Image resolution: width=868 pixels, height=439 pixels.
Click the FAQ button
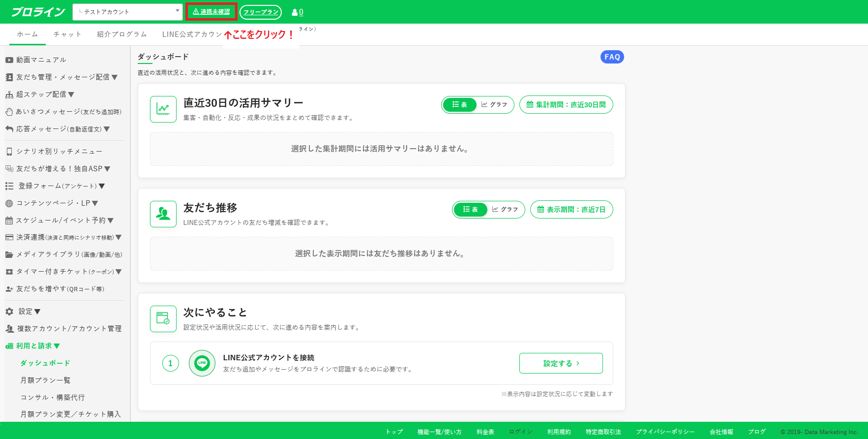pos(612,57)
